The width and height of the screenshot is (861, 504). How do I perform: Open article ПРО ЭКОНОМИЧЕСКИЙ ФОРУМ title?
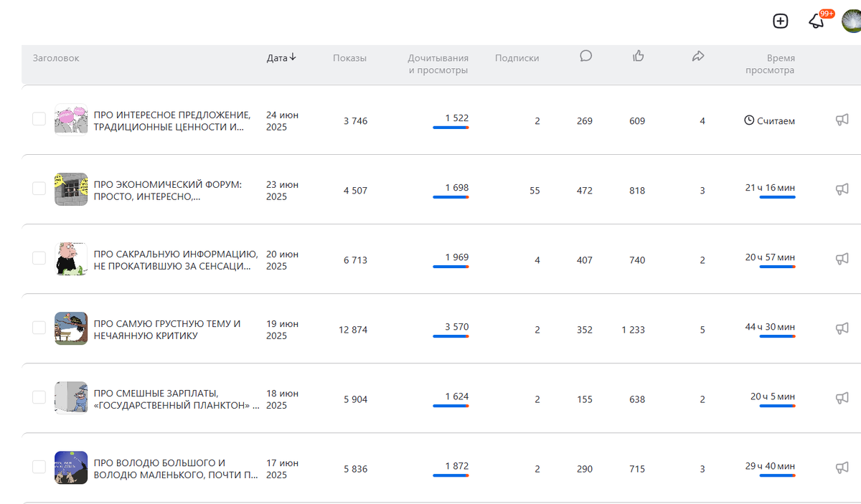168,190
